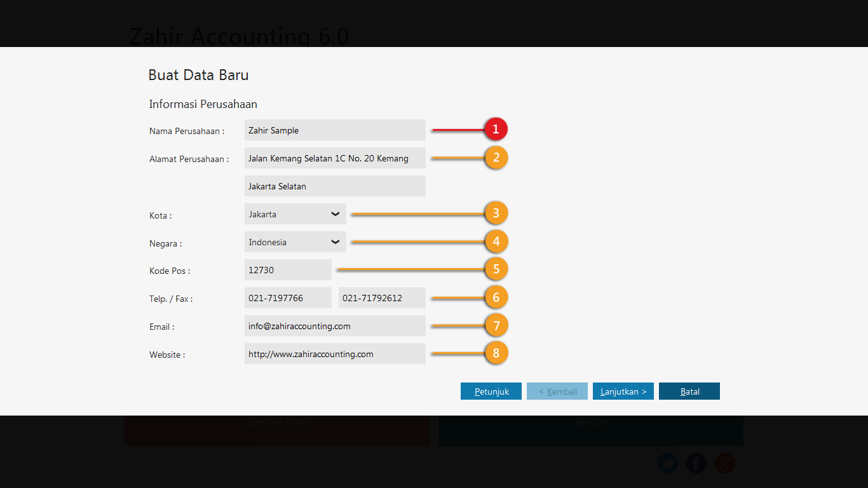The image size is (868, 488).
Task: Click the Jakarta Selatan address line field
Action: tap(335, 186)
